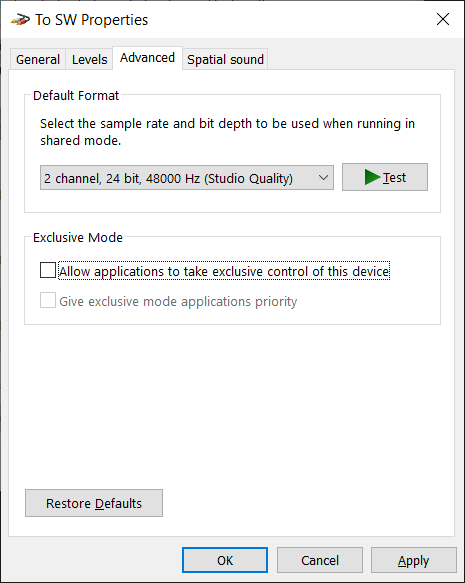The height and width of the screenshot is (583, 465).
Task: Go to the Spatial sound tab
Action: pyautogui.click(x=225, y=59)
